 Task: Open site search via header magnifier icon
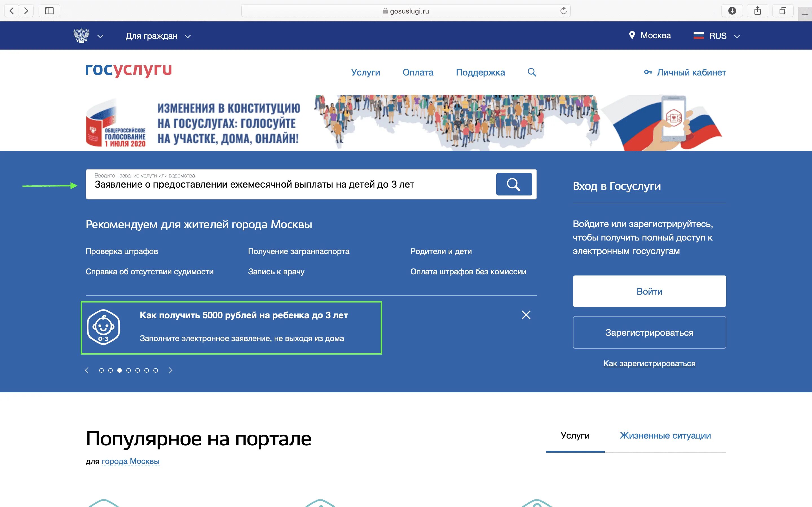coord(532,72)
